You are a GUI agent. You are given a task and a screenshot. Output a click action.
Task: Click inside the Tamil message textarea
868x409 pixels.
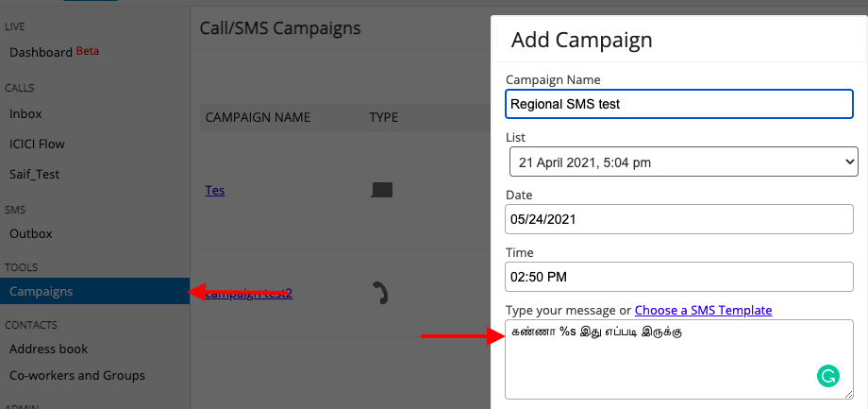(x=679, y=359)
